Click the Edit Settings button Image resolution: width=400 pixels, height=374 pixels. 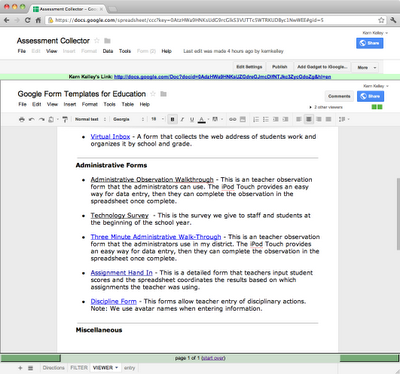click(249, 67)
